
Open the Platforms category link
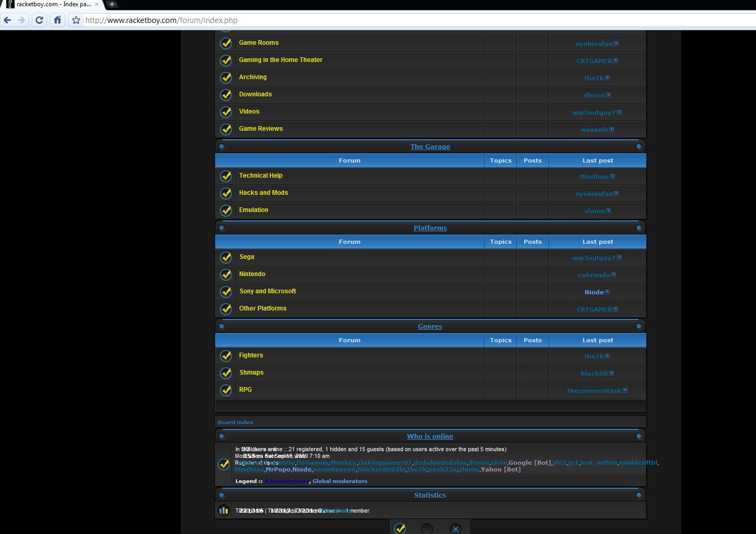(x=430, y=228)
